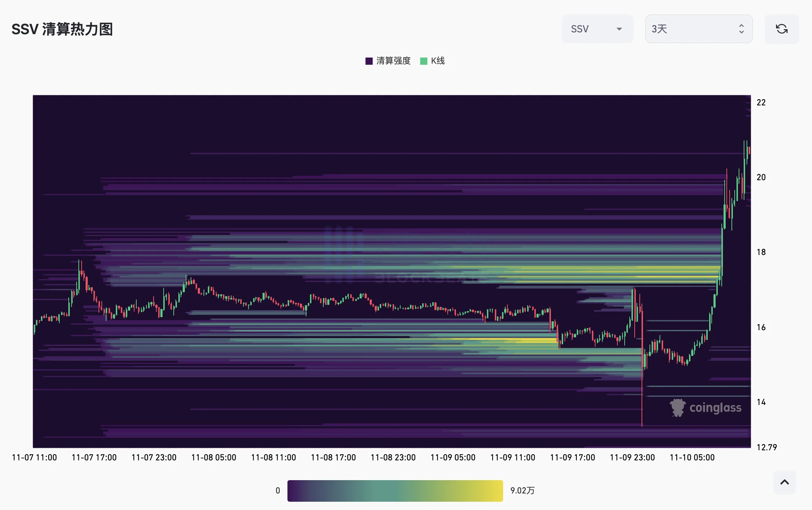Image resolution: width=812 pixels, height=510 pixels.
Task: Click the up-down arrows on 3天 selector
Action: [x=741, y=29]
